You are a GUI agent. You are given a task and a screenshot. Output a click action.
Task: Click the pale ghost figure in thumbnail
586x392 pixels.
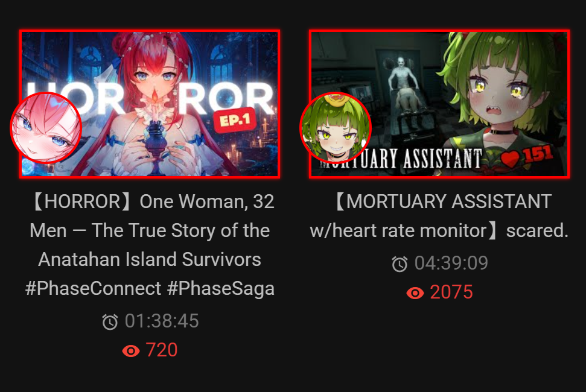401,75
